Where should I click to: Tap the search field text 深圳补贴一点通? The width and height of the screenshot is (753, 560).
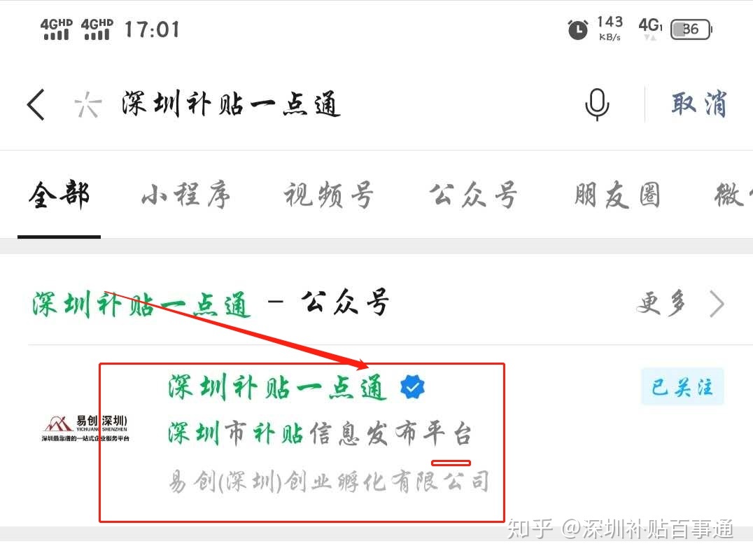click(x=232, y=104)
